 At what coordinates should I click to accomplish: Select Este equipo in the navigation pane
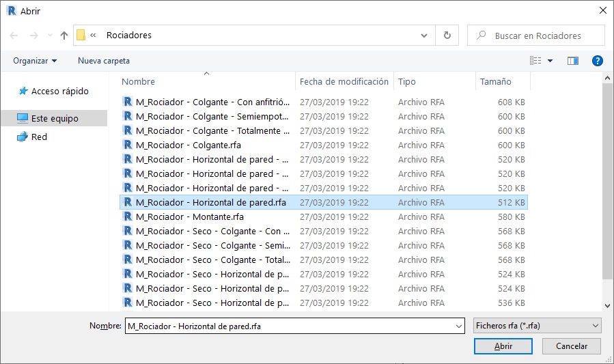coord(55,118)
